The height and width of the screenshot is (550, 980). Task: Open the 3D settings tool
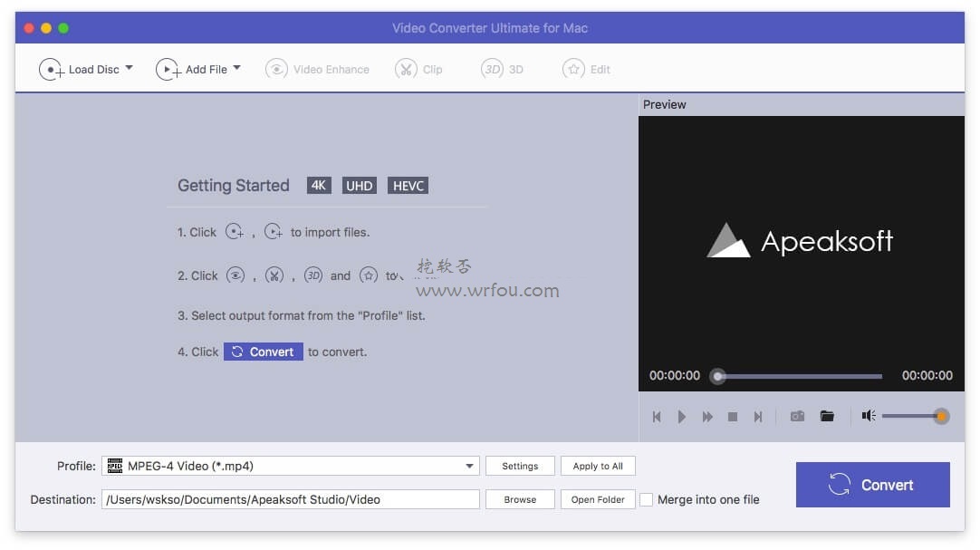pos(502,70)
